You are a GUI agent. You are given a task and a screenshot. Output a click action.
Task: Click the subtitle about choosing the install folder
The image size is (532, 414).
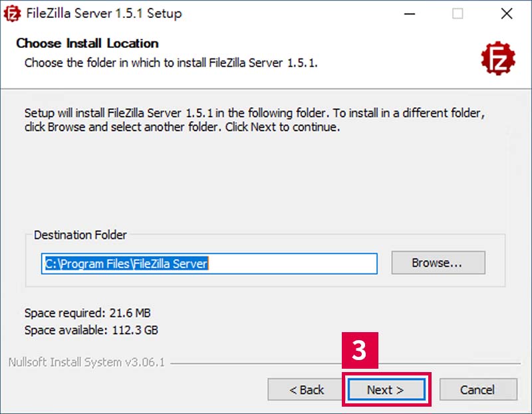pyautogui.click(x=171, y=63)
